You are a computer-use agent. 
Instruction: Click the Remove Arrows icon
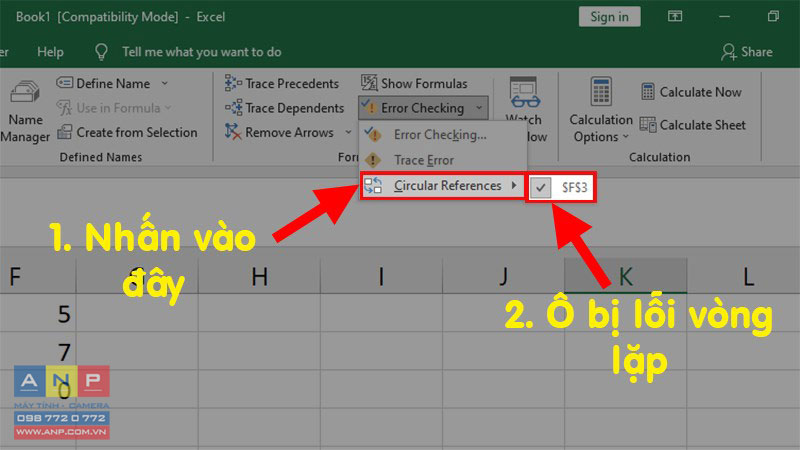[233, 132]
